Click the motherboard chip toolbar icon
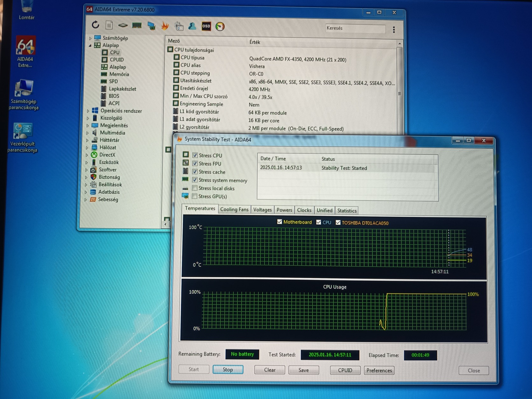This screenshot has width=532, height=399. point(123,25)
